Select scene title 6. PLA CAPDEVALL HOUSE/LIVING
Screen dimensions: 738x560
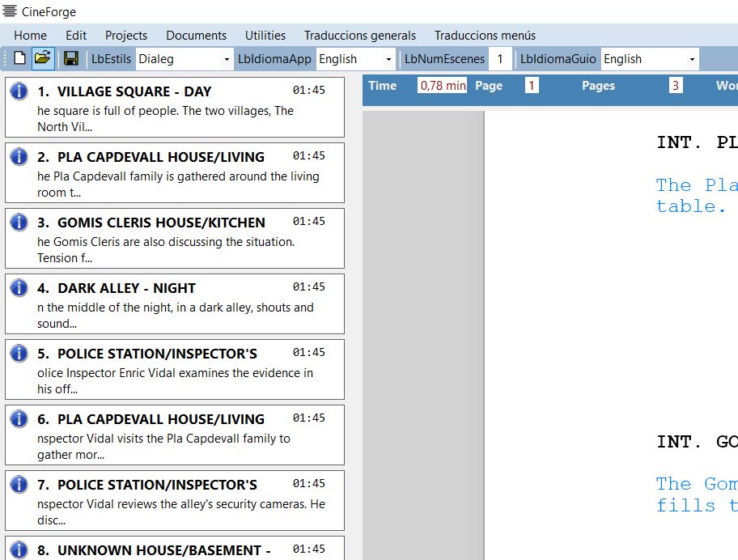151,419
